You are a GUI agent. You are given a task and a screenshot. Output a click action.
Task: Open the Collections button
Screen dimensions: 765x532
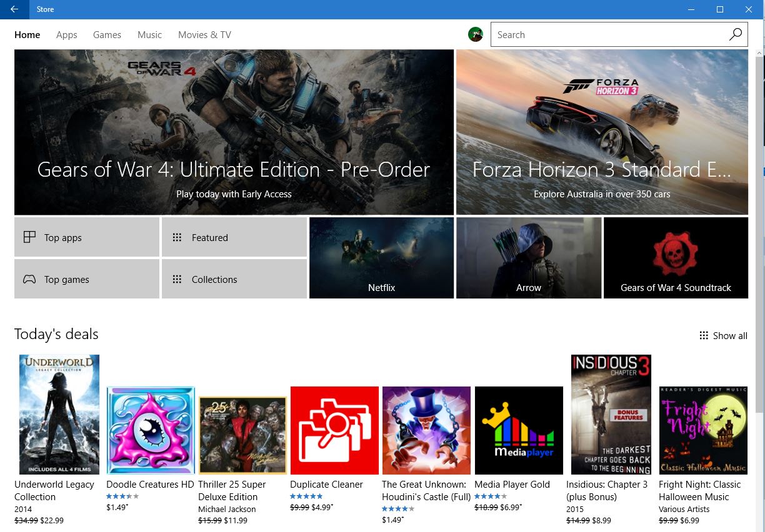[234, 279]
